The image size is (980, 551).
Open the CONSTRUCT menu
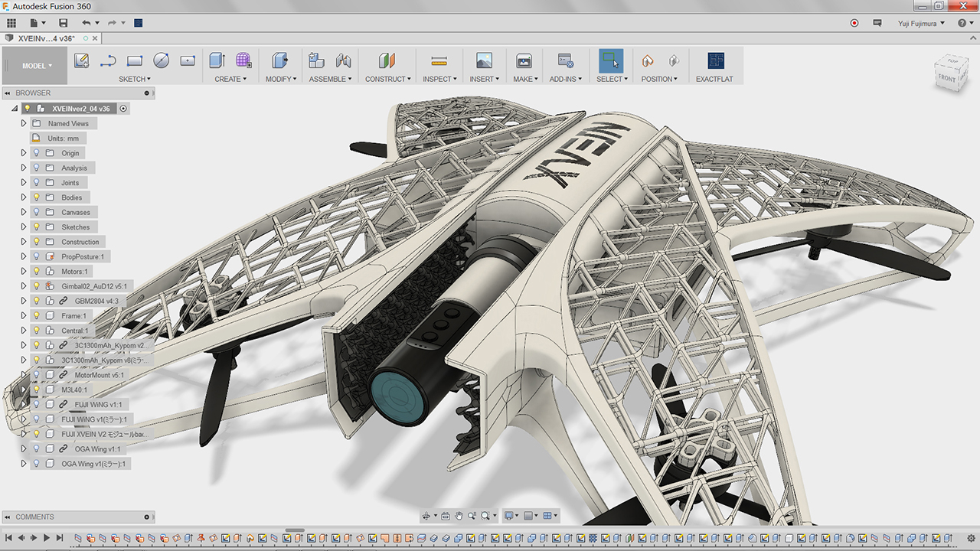click(x=387, y=79)
